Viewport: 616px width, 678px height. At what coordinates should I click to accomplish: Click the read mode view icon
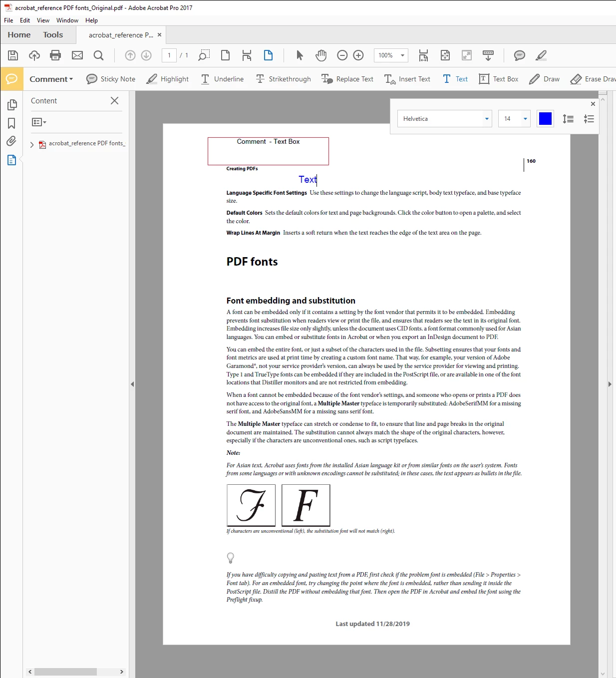(x=467, y=55)
